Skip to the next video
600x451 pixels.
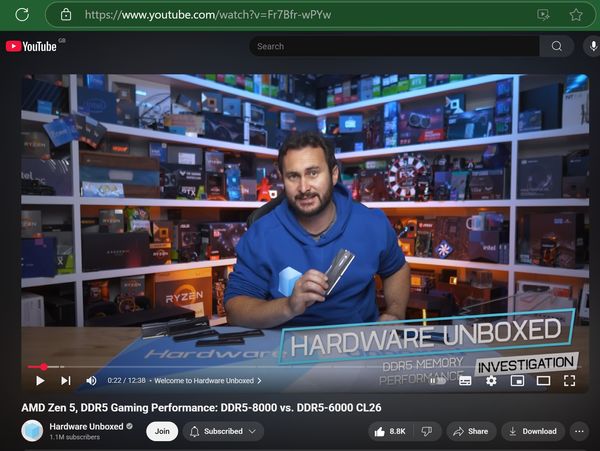[x=66, y=381]
